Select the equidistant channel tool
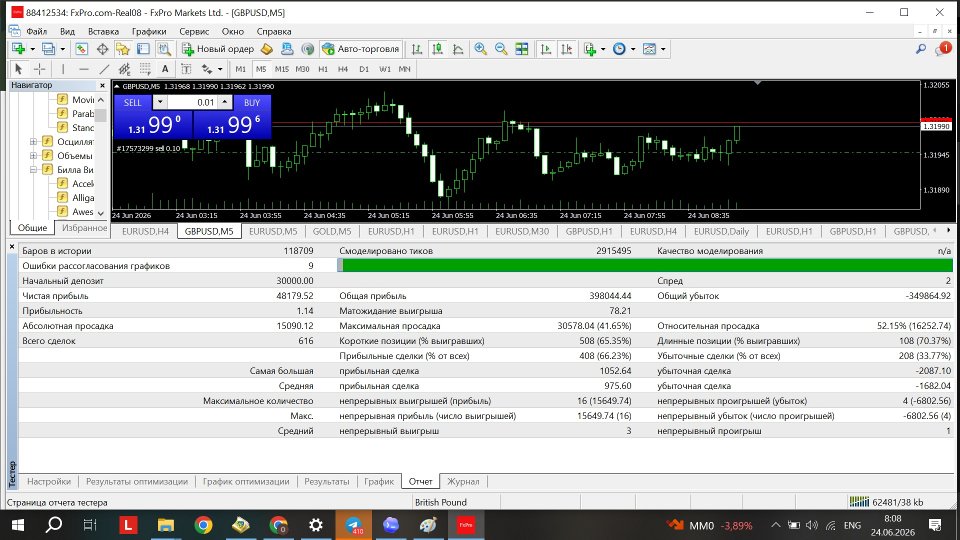The image size is (960, 540). (x=124, y=69)
